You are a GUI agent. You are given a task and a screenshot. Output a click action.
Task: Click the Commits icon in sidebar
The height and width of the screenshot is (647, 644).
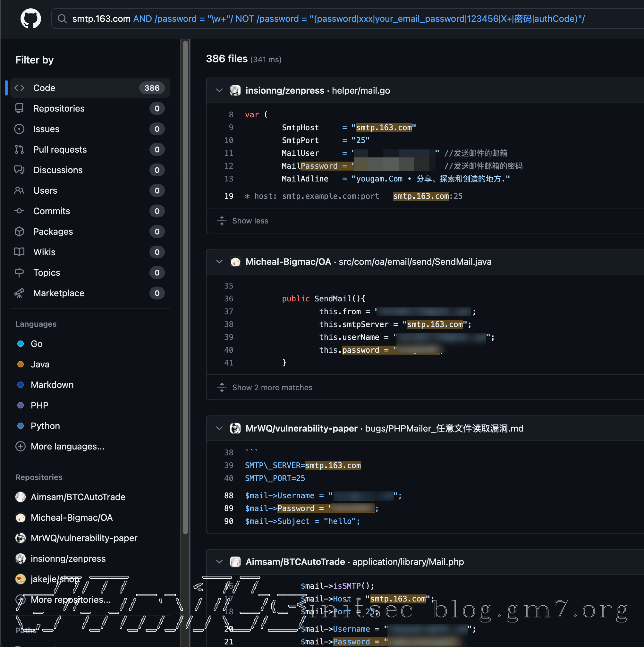(20, 211)
